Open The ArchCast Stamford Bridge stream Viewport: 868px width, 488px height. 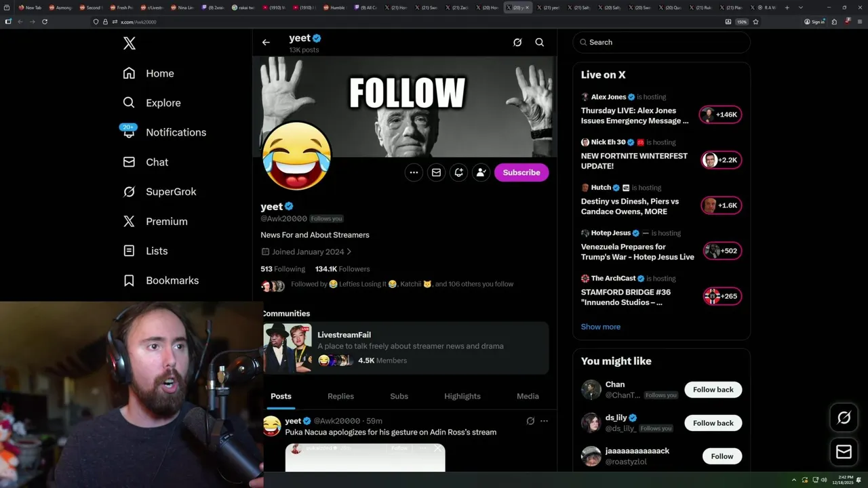coord(626,297)
